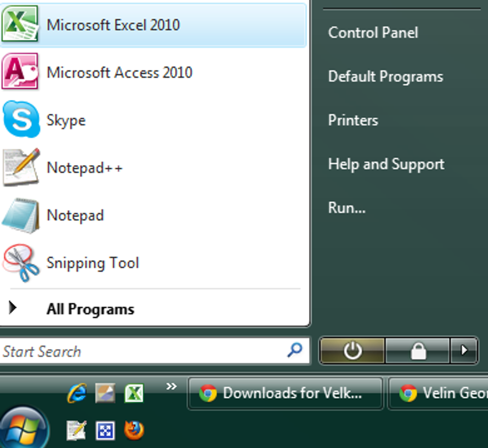Open Help and Support
488x448 pixels.
pos(386,164)
